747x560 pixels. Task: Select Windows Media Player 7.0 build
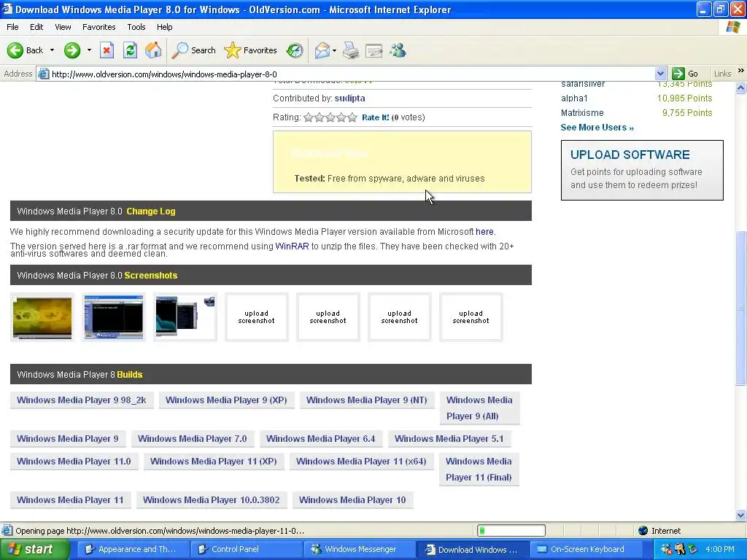192,438
